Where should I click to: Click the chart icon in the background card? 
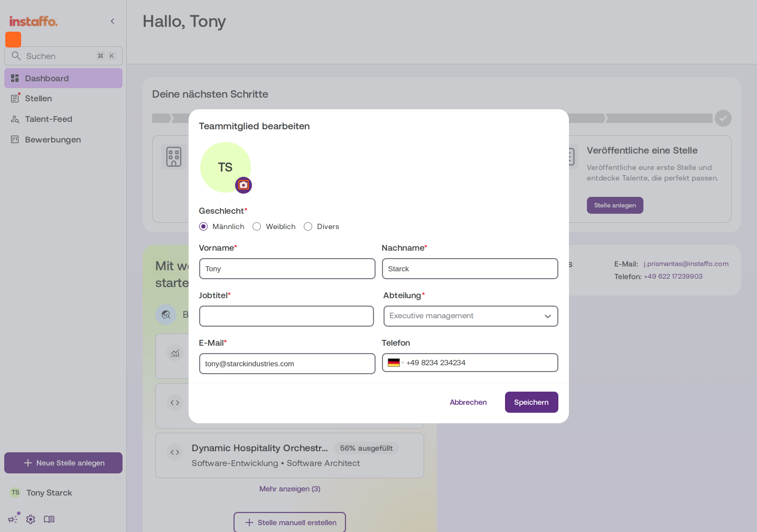[x=175, y=353]
